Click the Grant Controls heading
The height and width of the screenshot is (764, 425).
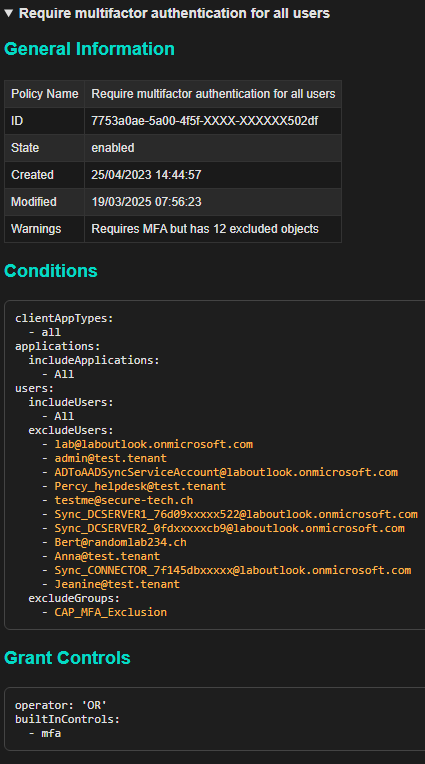click(x=67, y=658)
